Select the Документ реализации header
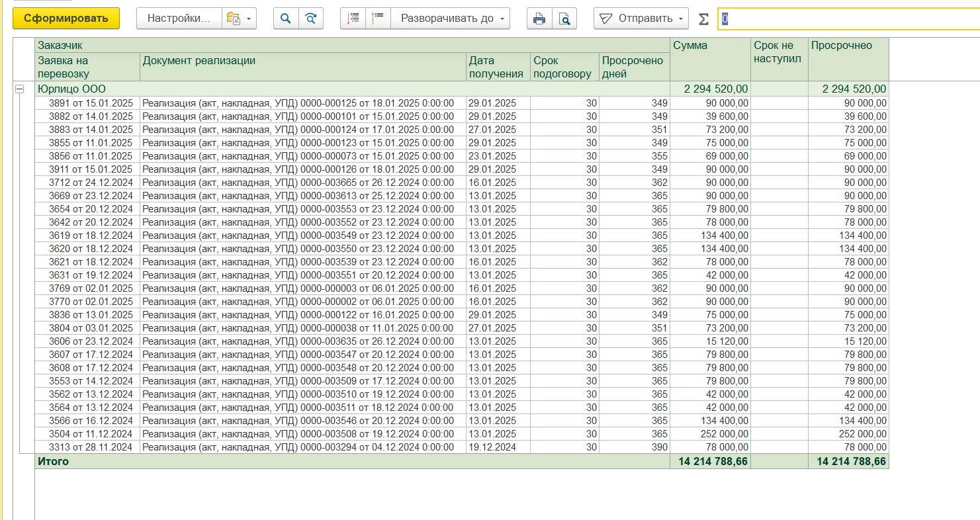Image resolution: width=980 pixels, height=520 pixels. click(303, 67)
